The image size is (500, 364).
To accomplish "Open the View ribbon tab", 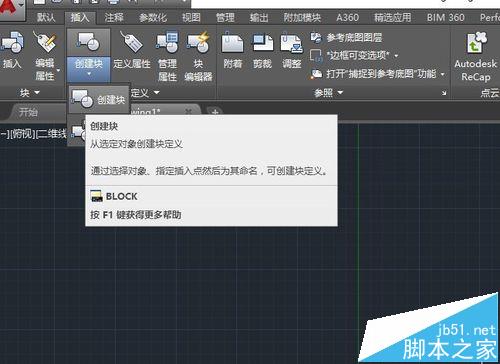I will click(191, 17).
